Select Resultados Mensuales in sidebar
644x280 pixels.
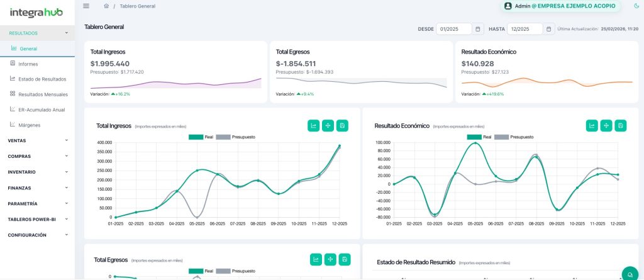tap(43, 94)
